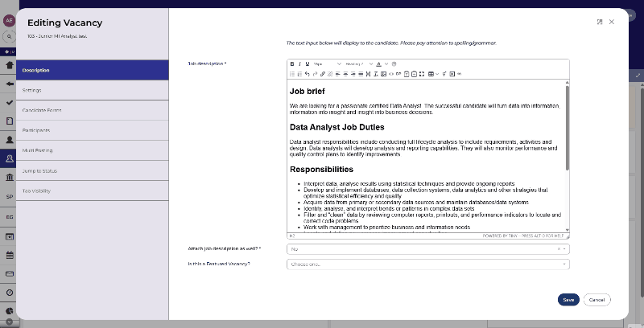Click the checkmark icon in sidebar

[10, 103]
